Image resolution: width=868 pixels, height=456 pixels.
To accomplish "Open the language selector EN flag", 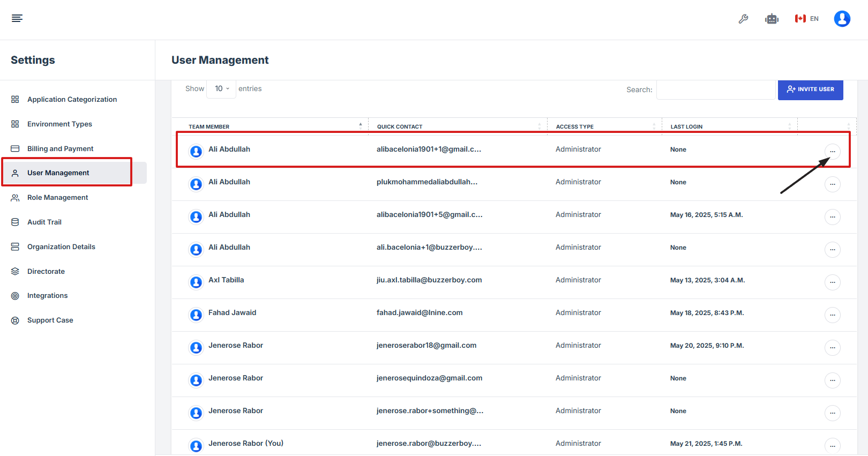I will tap(806, 19).
